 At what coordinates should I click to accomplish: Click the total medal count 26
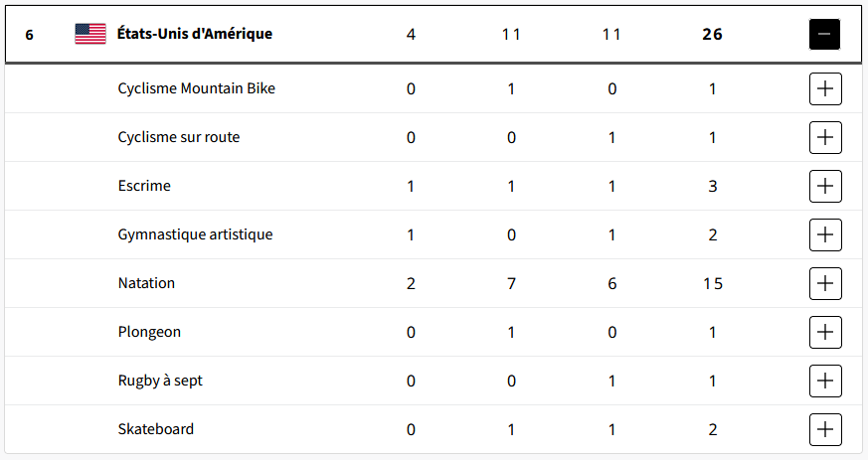point(712,35)
